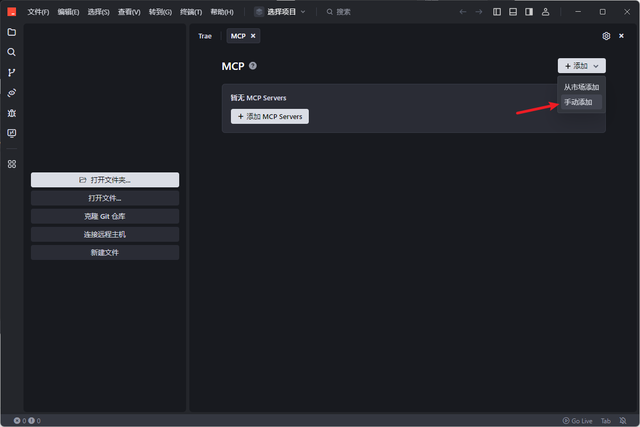Open the 帮助(H) menu
The image size is (640, 427).
click(x=222, y=12)
